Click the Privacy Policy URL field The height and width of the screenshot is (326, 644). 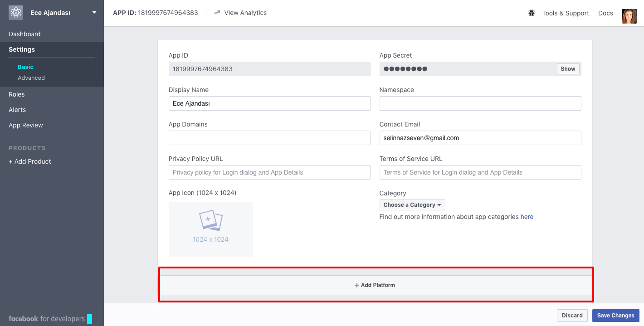pos(269,172)
